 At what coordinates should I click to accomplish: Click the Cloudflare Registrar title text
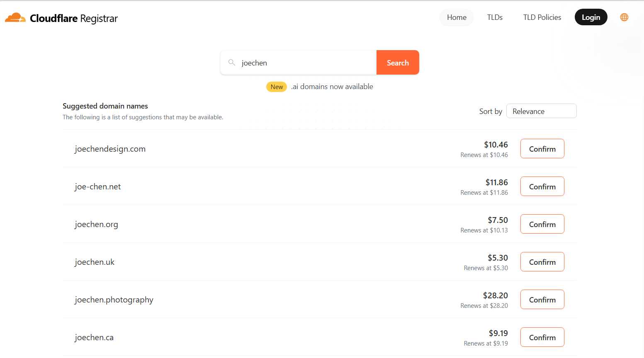[x=74, y=18]
